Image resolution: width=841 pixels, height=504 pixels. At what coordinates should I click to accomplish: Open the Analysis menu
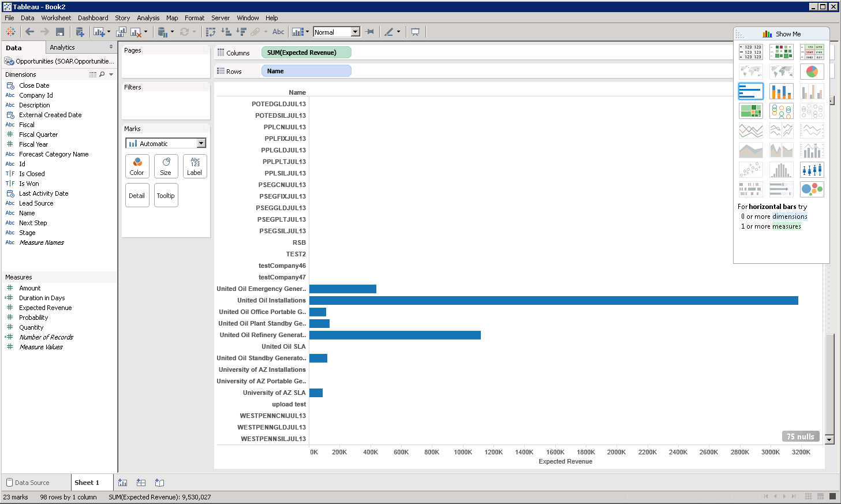pos(148,17)
